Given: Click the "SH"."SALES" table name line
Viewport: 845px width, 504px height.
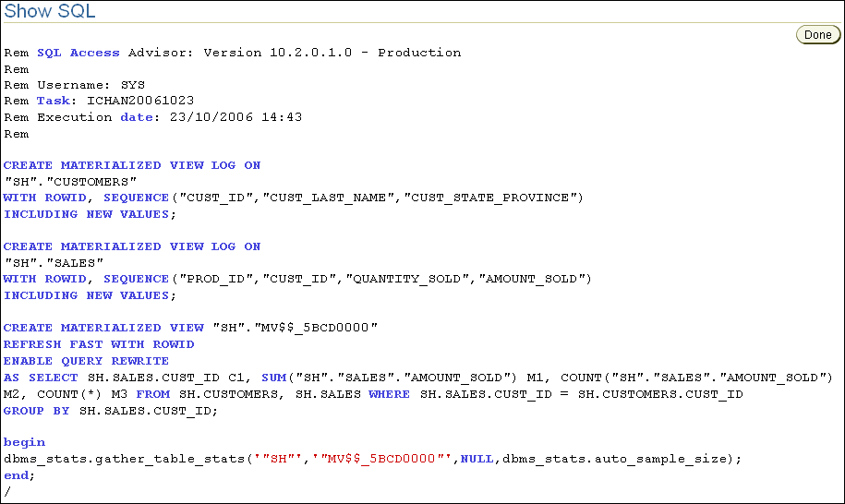Looking at the screenshot, I should (x=54, y=263).
